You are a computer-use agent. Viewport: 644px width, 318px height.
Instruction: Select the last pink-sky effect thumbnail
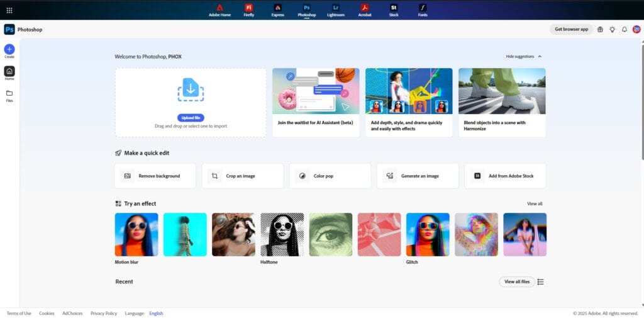point(525,234)
